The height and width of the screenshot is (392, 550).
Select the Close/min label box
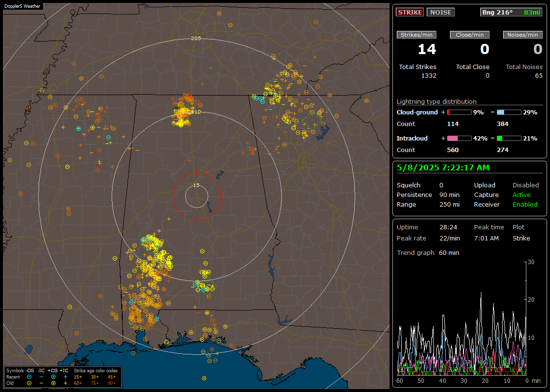pos(470,35)
